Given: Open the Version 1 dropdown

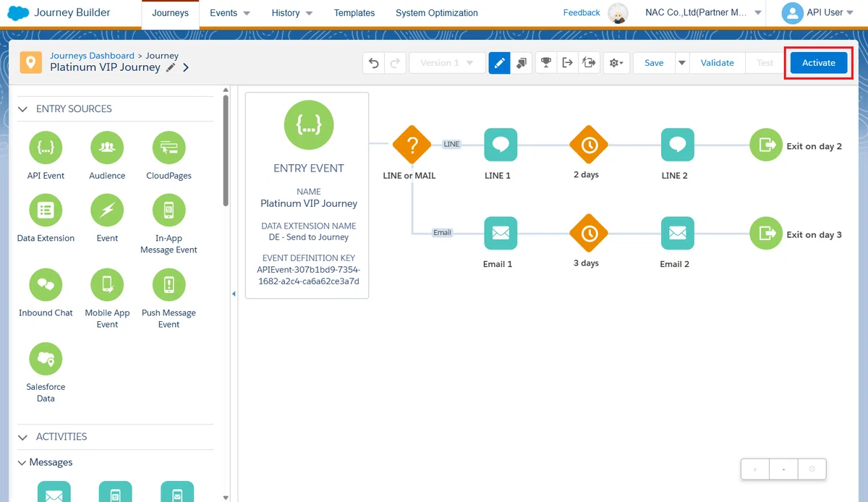Looking at the screenshot, I should (446, 63).
